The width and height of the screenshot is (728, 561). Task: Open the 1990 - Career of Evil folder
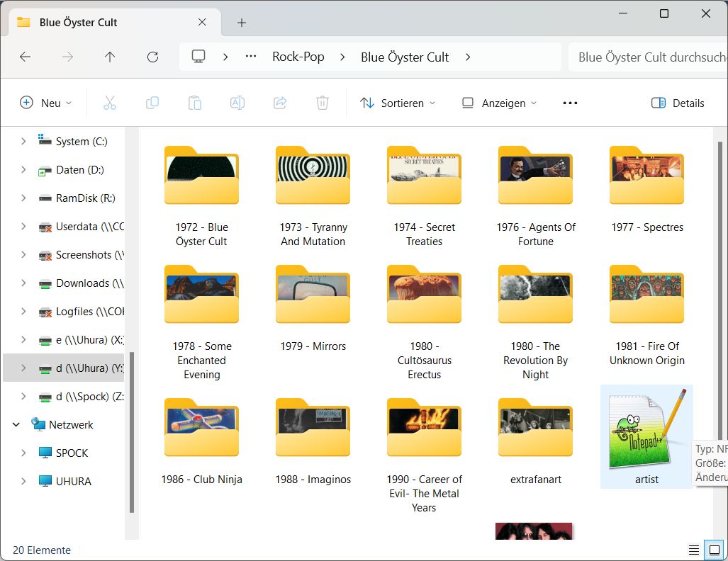tap(425, 455)
